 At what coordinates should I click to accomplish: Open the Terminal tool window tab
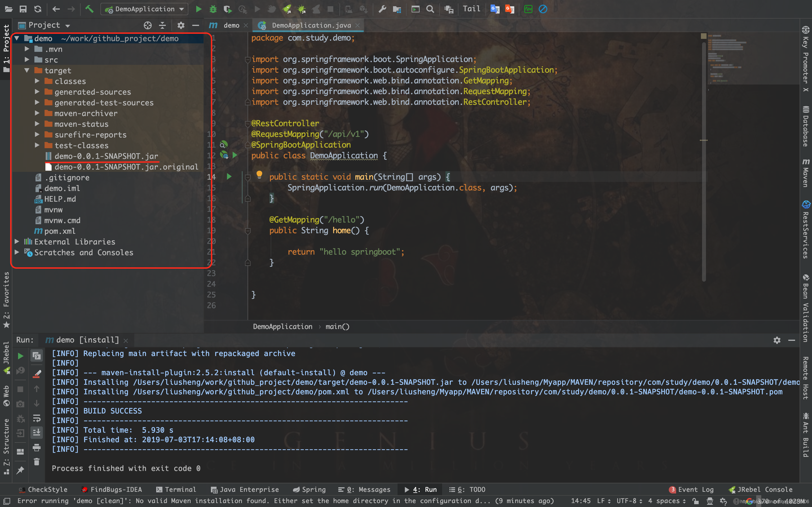point(176,490)
